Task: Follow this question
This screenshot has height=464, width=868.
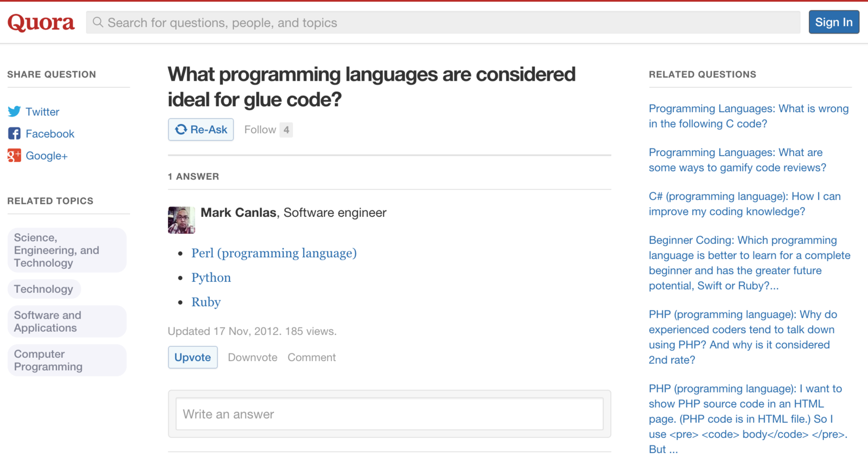Action: click(x=260, y=130)
